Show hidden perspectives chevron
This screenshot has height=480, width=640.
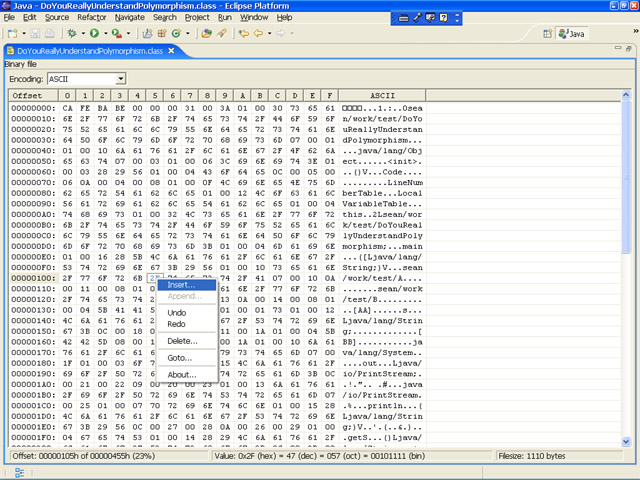tap(636, 31)
